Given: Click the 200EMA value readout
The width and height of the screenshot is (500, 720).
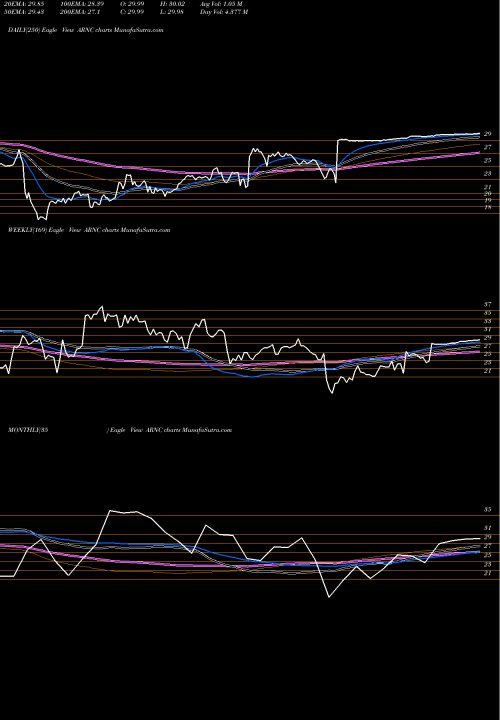Looking at the screenshot, I should pos(79,12).
